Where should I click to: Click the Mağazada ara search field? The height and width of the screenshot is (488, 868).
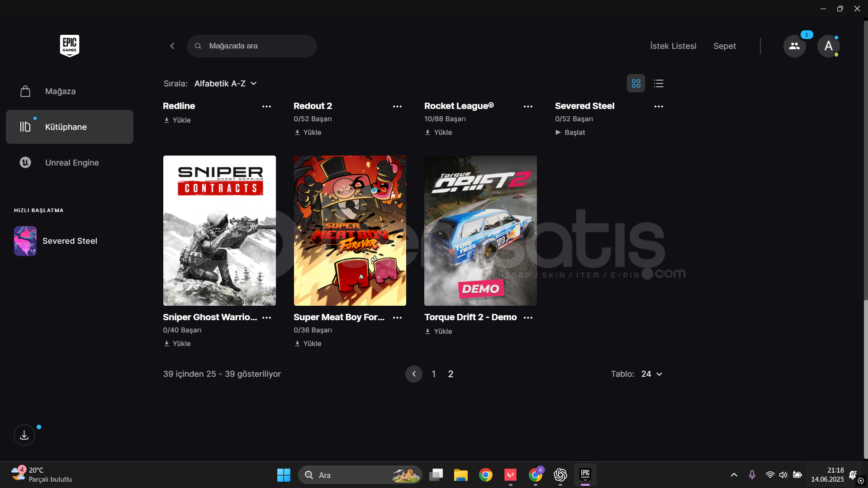(x=252, y=46)
